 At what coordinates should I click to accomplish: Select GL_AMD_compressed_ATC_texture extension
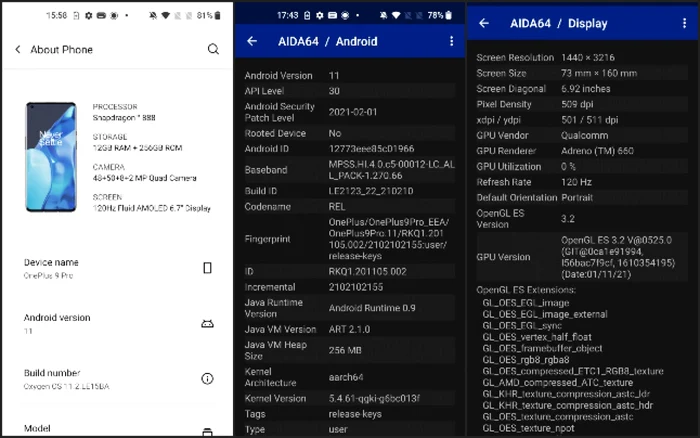(558, 383)
